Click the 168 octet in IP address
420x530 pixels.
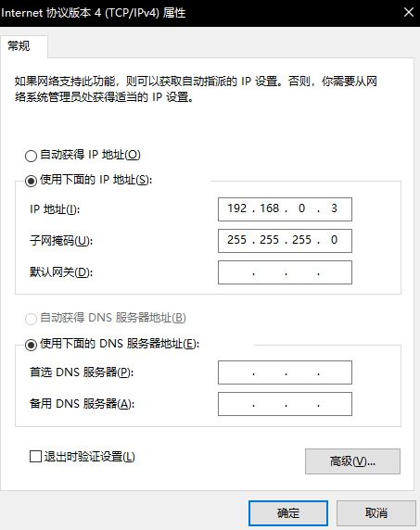tap(269, 208)
